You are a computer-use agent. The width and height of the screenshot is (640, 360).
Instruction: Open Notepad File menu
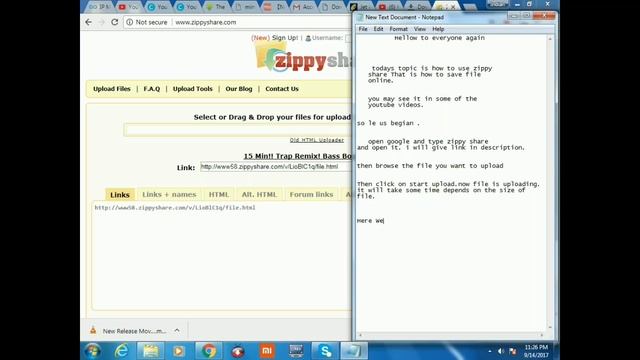[x=363, y=29]
